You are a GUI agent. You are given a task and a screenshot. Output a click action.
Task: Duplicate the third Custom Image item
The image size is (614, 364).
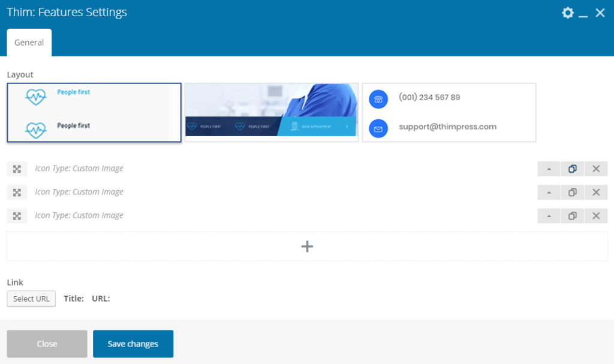pos(572,215)
